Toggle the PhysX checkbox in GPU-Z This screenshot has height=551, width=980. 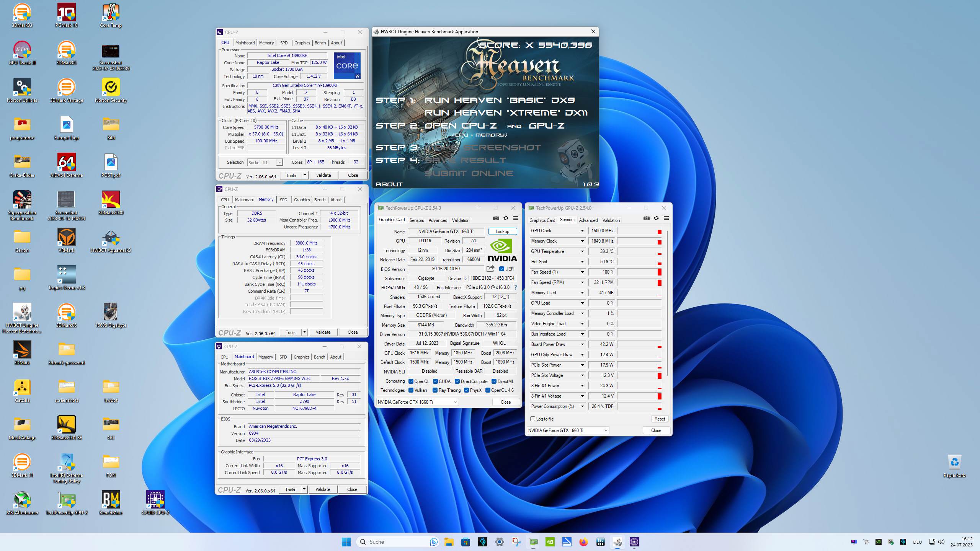(x=466, y=390)
